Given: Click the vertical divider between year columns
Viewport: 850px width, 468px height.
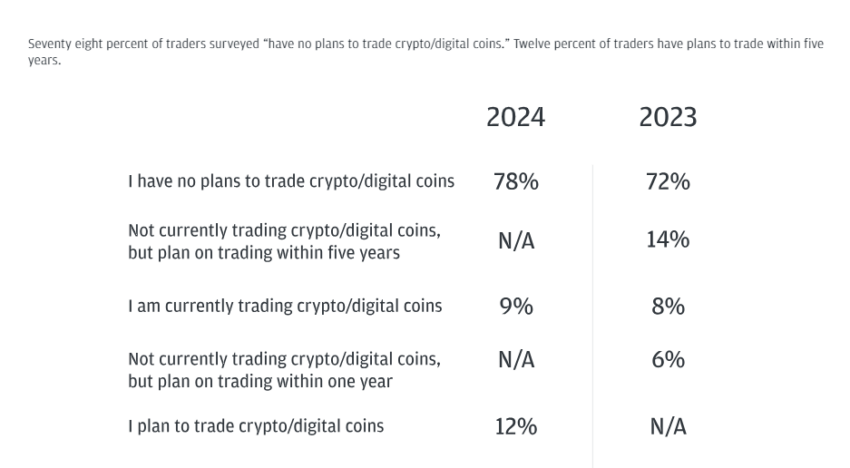Looking at the screenshot, I should coord(593,316).
